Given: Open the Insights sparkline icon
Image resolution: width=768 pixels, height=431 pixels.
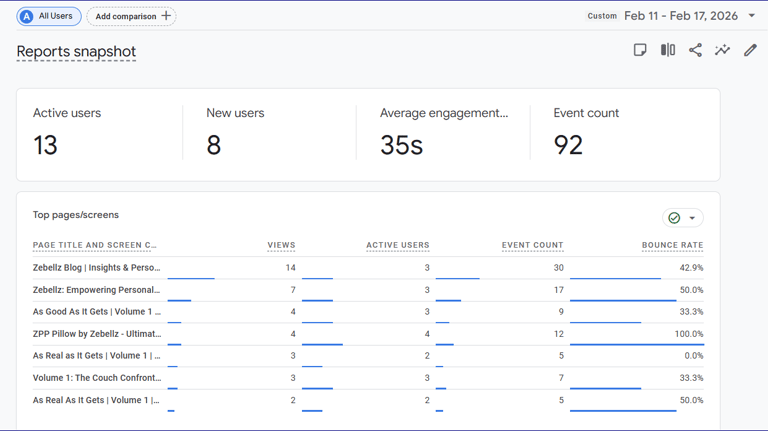Looking at the screenshot, I should [722, 50].
